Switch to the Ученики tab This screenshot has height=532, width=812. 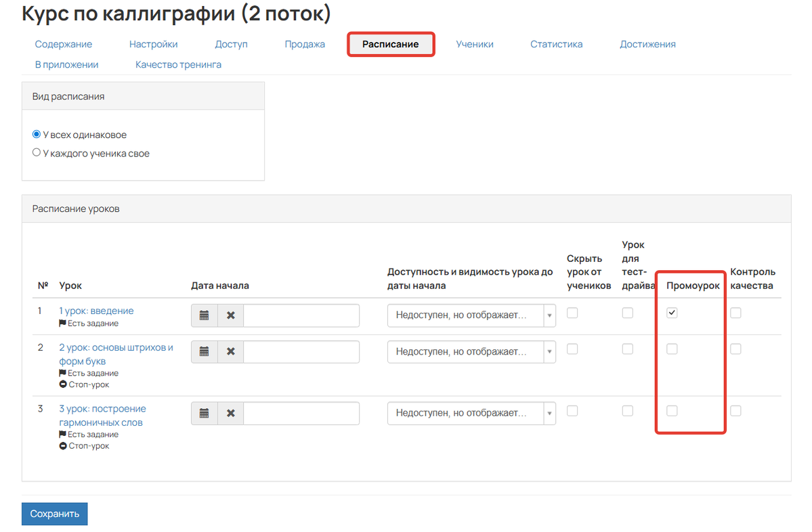click(474, 44)
